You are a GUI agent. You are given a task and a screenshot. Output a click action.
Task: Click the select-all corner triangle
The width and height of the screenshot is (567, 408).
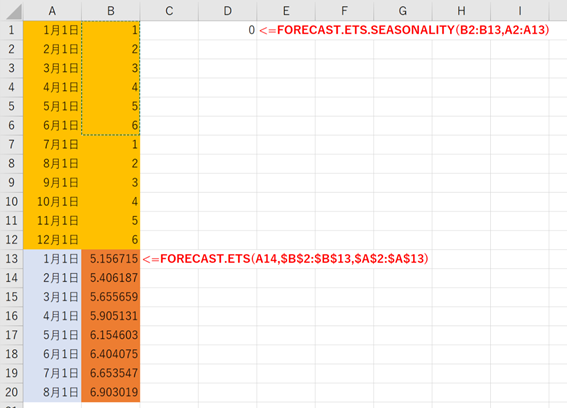14,12
